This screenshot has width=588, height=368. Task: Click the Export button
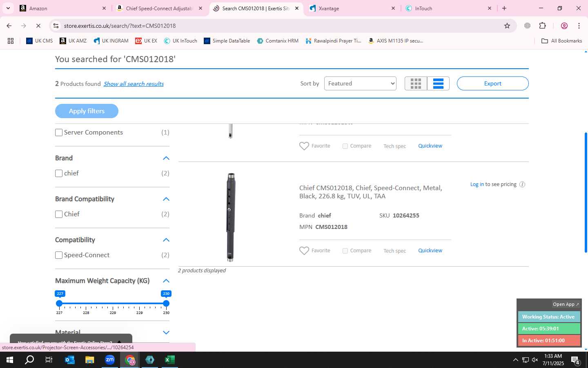492,83
